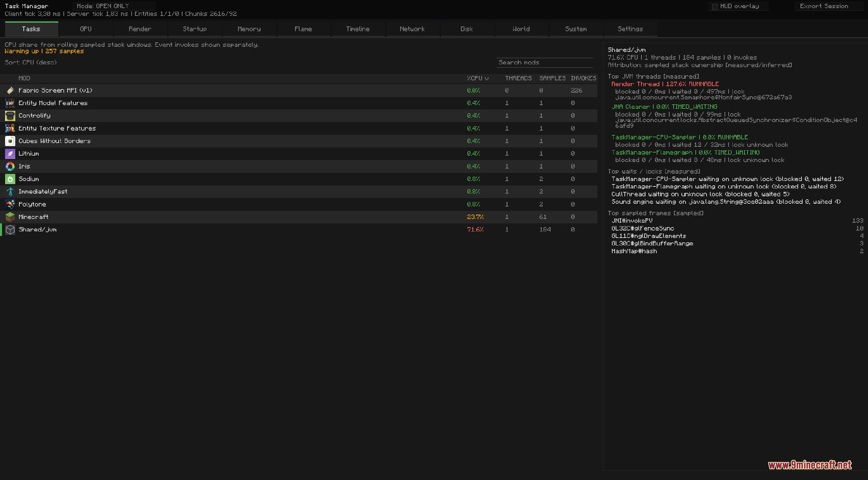Click the Fabric Screen API mod icon
Image resolution: width=868 pixels, height=480 pixels.
pos(10,91)
